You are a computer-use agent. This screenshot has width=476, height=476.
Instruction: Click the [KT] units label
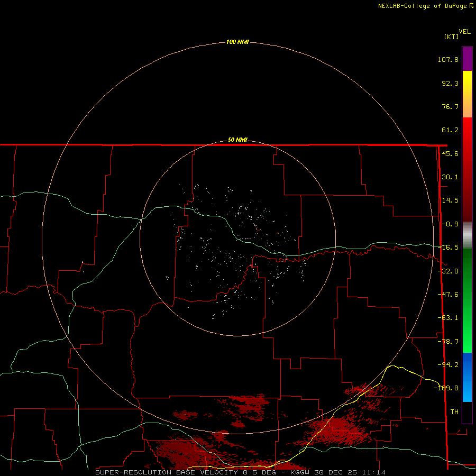(x=452, y=36)
